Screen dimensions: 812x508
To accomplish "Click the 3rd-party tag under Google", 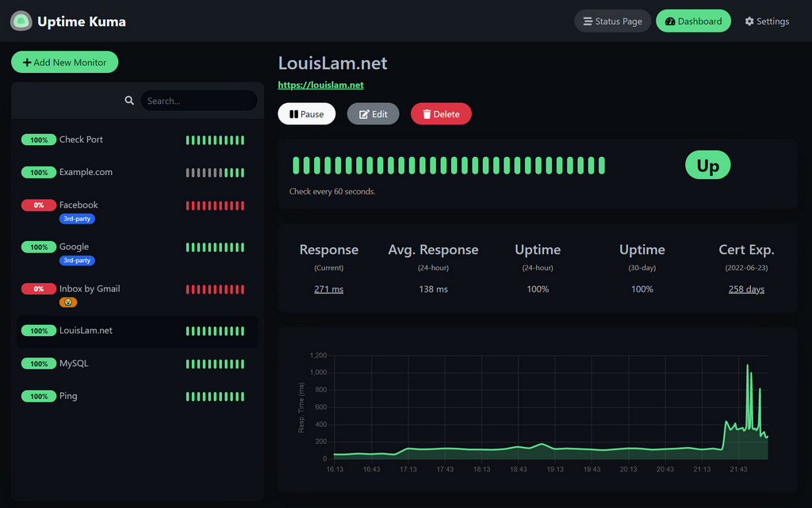I will pos(77,260).
